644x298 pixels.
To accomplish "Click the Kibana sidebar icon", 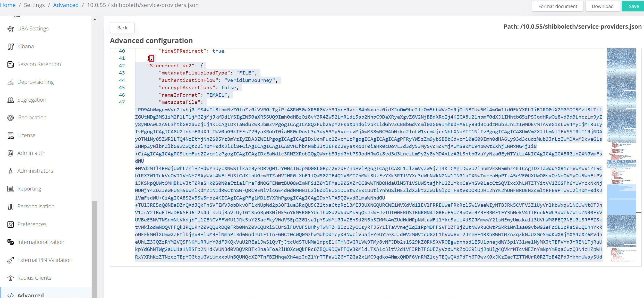I will [x=11, y=46].
